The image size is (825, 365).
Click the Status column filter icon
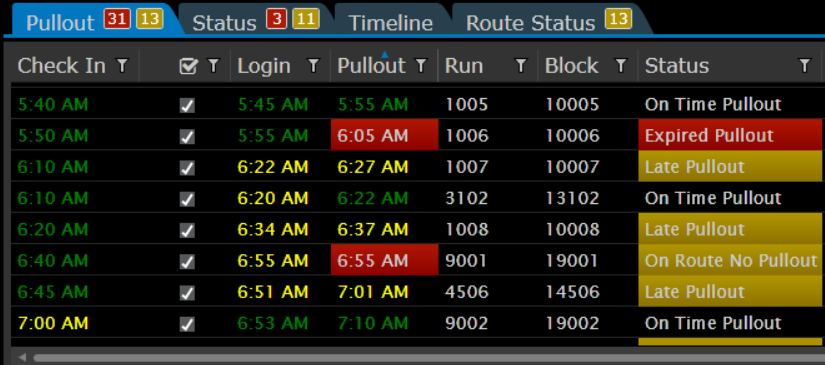click(x=804, y=66)
